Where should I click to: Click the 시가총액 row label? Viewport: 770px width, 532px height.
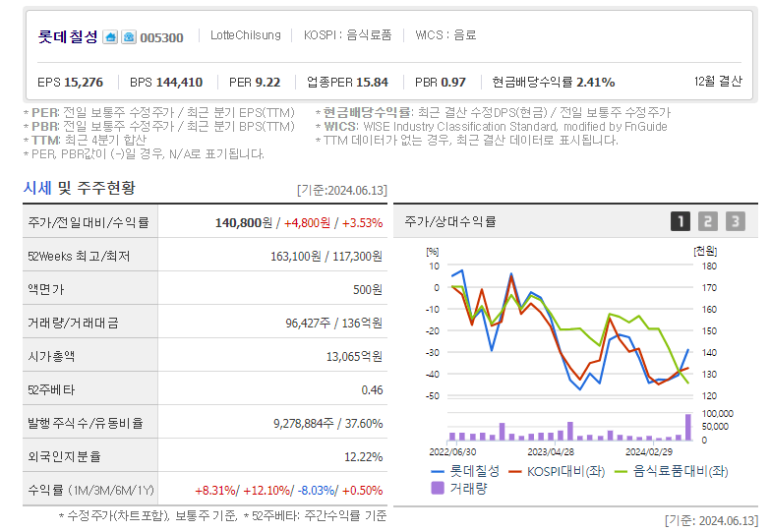51,357
